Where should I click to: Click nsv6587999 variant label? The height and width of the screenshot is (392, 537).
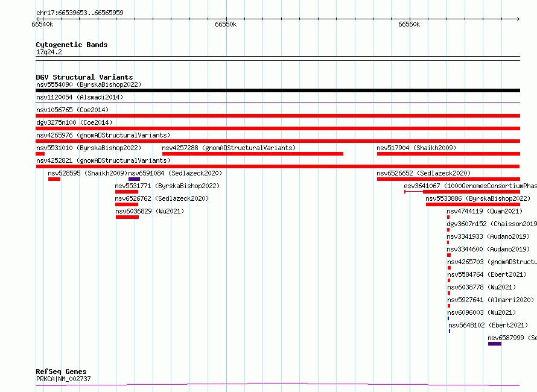(x=512, y=338)
